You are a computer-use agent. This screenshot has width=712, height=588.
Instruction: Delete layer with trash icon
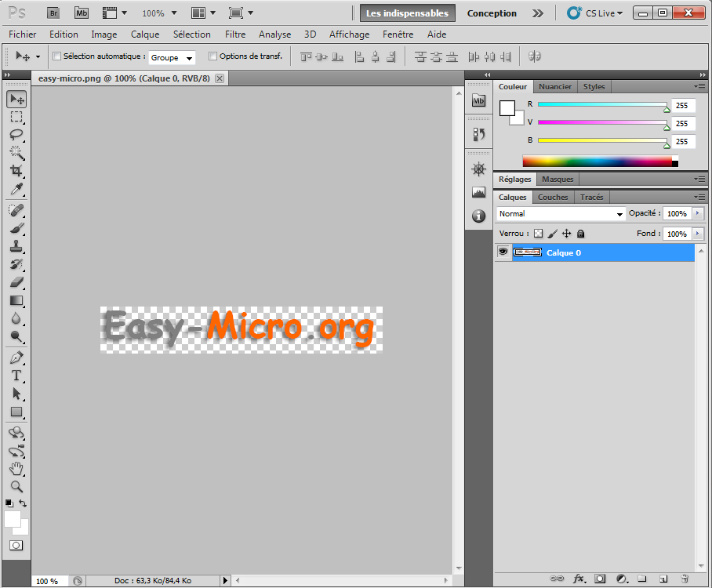click(x=685, y=579)
